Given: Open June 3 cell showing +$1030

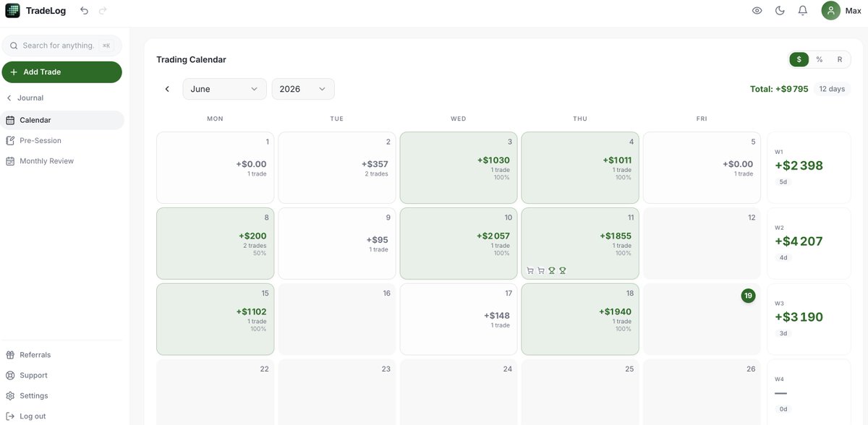Looking at the screenshot, I should [459, 168].
